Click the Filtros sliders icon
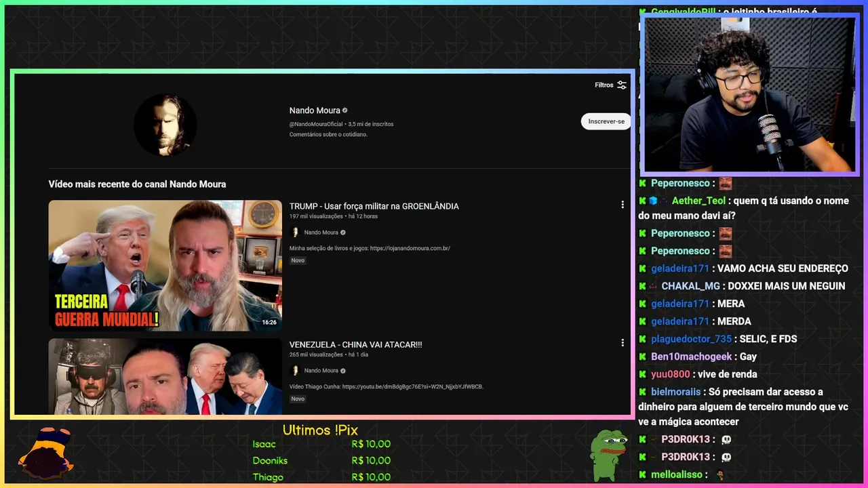The height and width of the screenshot is (488, 868). click(x=622, y=85)
